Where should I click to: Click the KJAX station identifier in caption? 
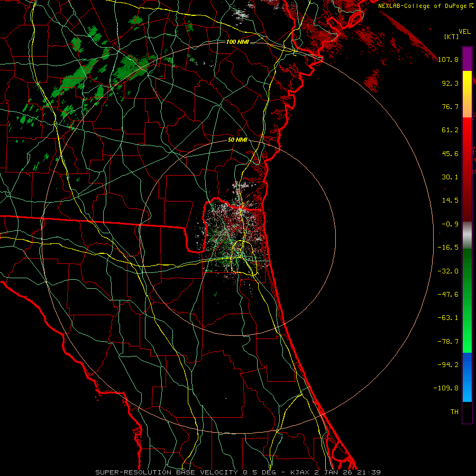pos(300,472)
